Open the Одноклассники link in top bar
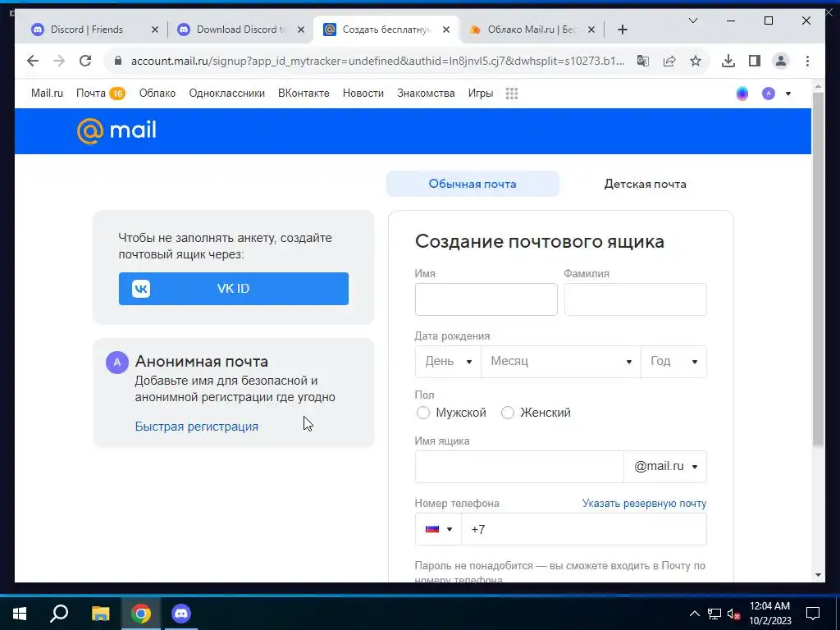This screenshot has height=630, width=840. 226,94
